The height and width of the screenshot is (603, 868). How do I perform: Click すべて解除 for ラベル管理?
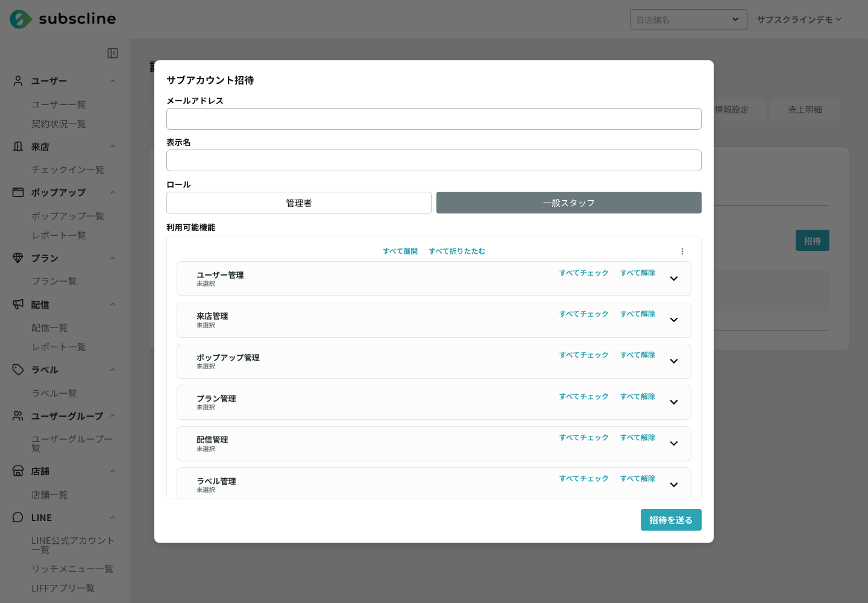638,479
